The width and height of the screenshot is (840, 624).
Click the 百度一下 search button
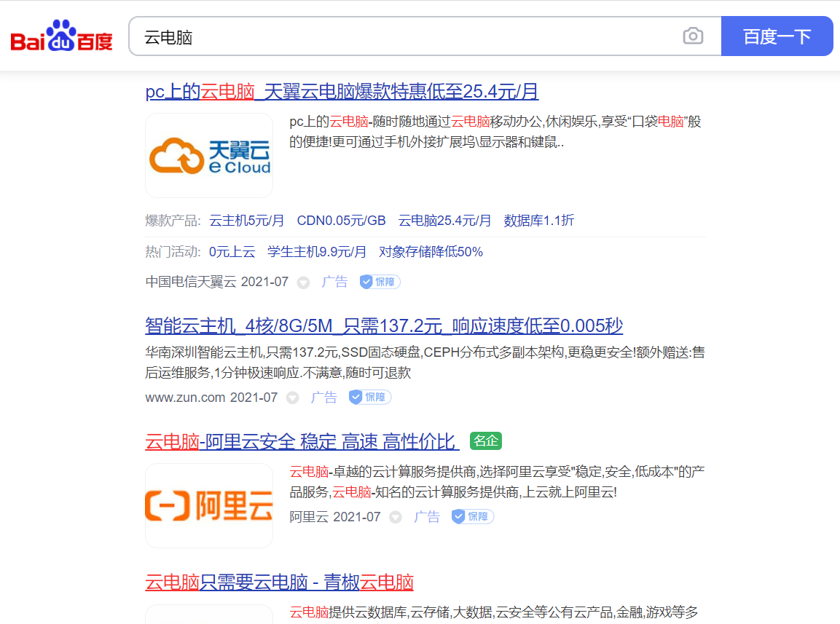(777, 36)
